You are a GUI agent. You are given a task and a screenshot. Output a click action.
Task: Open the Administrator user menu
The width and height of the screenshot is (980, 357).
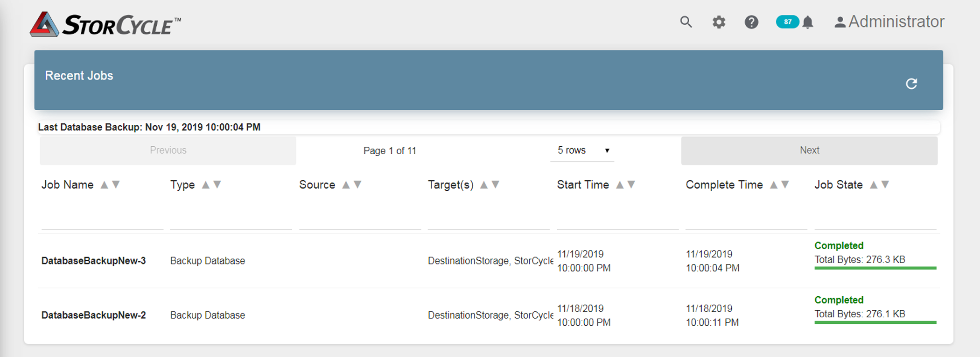tap(890, 22)
